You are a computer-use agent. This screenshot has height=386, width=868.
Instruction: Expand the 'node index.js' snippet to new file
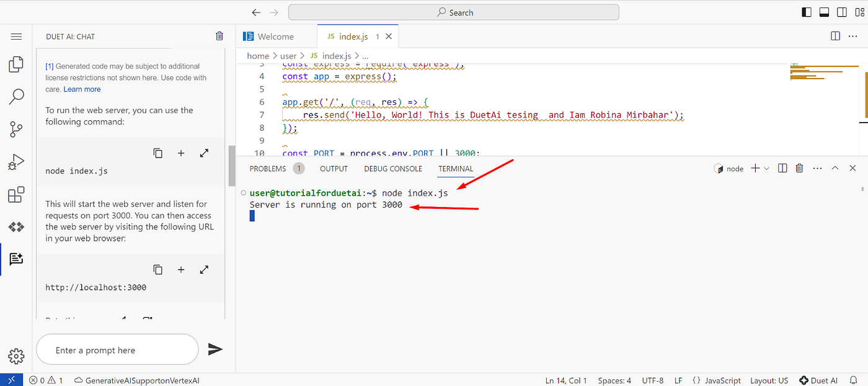[x=204, y=153]
